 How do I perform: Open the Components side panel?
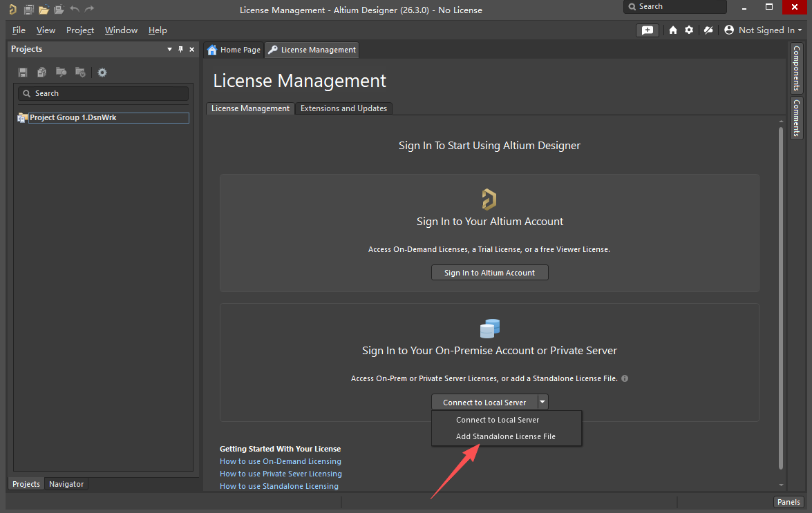click(x=797, y=68)
